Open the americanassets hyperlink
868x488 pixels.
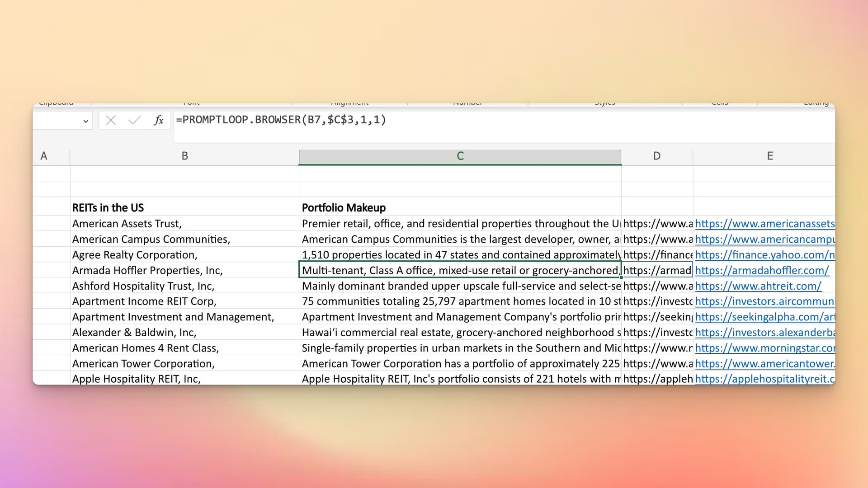[x=765, y=224]
